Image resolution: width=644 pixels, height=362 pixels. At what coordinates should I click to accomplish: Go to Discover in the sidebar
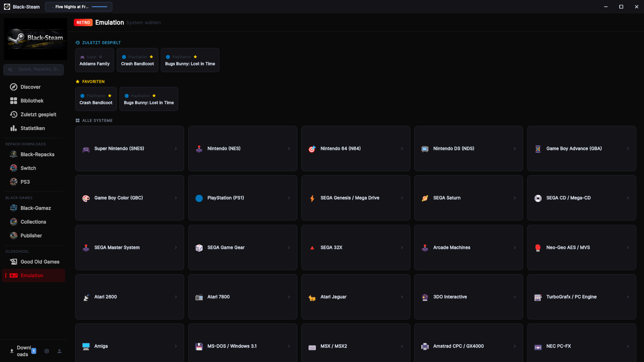[x=34, y=87]
